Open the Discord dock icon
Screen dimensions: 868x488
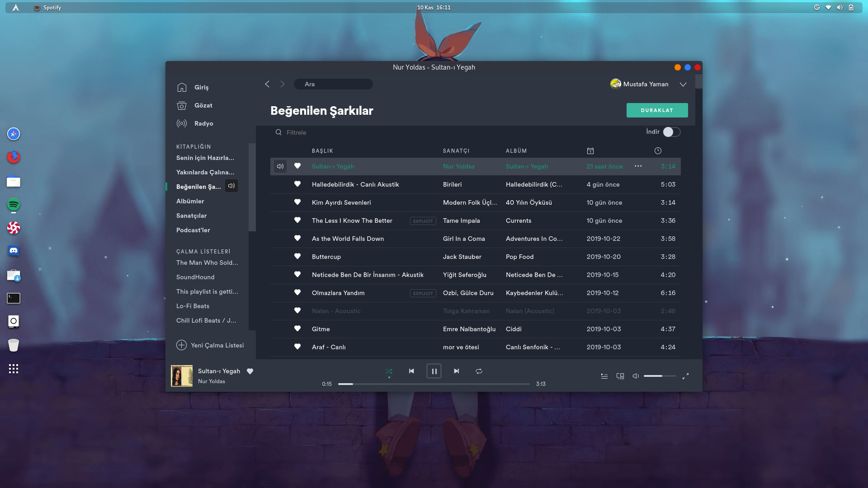pyautogui.click(x=14, y=251)
